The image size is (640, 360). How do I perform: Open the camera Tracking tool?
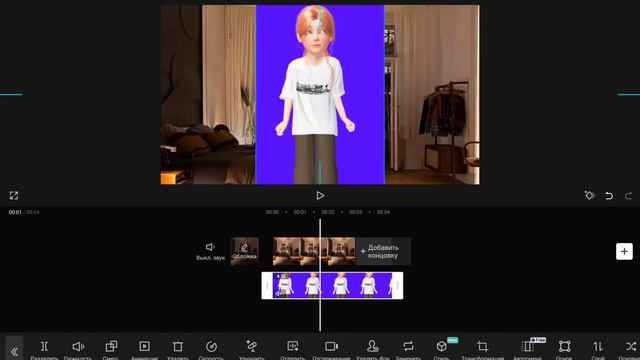tap(331, 349)
